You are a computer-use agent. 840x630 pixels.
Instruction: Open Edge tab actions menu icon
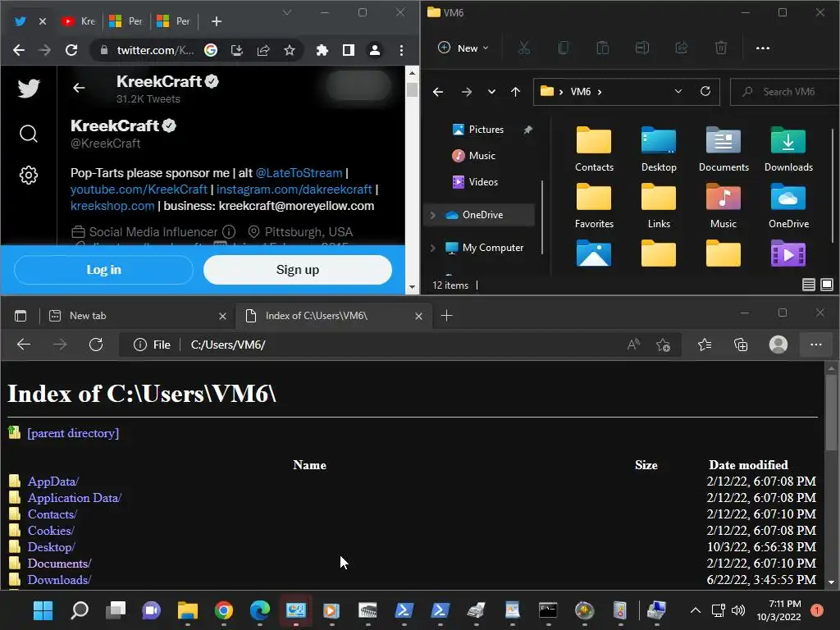click(x=21, y=316)
